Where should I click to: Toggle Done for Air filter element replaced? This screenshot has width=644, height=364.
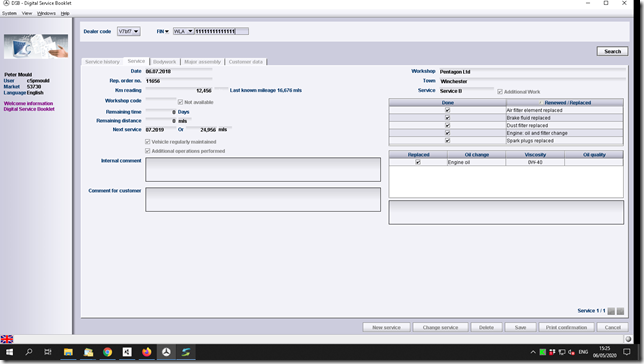448,110
